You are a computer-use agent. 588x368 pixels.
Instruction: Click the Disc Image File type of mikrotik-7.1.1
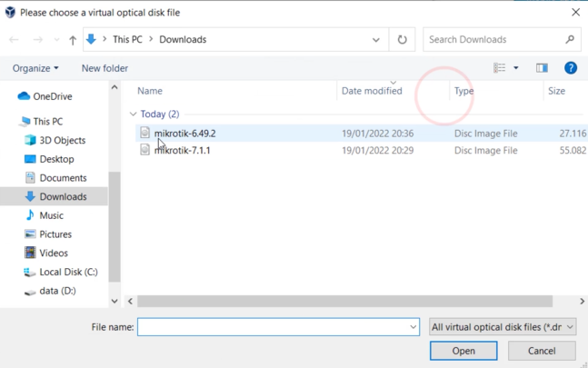(486, 150)
